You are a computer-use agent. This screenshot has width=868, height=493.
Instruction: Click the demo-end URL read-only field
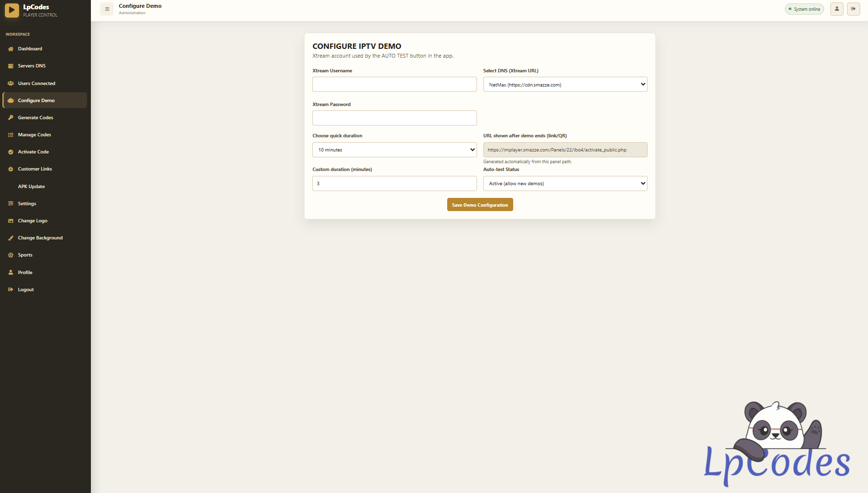[x=565, y=150]
